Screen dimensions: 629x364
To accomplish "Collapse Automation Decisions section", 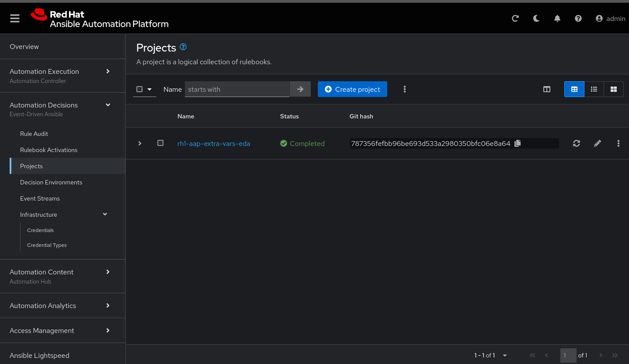I will 63,109.
